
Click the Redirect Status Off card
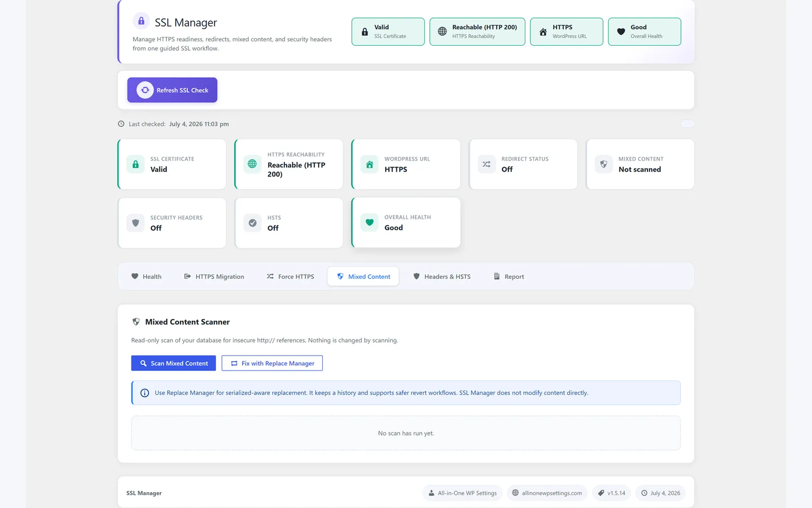pyautogui.click(x=523, y=164)
